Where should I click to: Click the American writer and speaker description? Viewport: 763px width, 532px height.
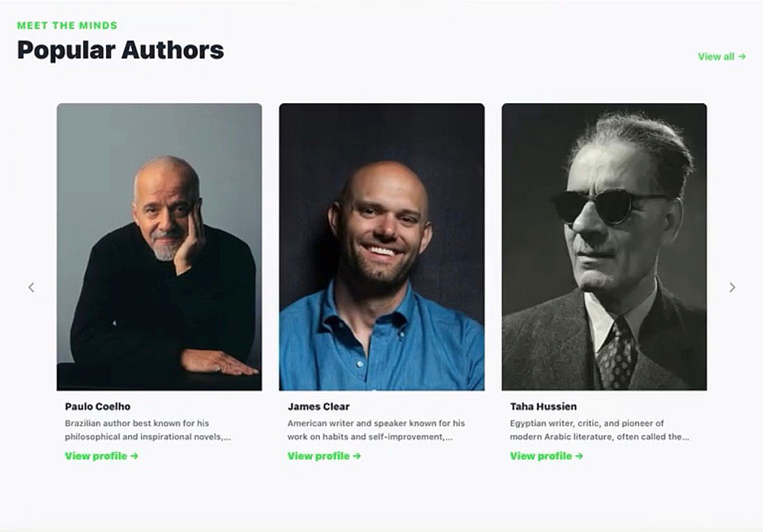375,430
